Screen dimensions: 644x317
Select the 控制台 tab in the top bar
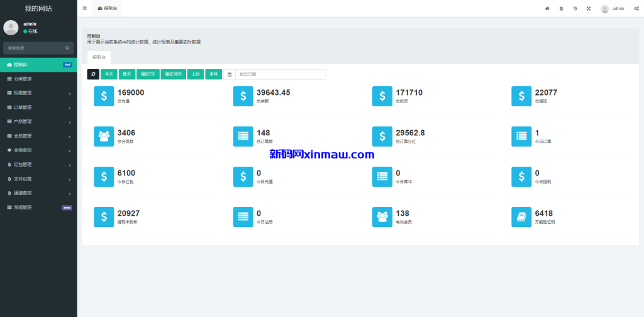point(107,8)
